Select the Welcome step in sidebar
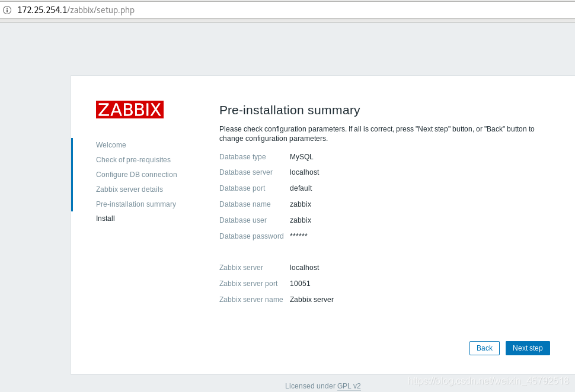Screen dimensions: 575x392 (x=111, y=144)
